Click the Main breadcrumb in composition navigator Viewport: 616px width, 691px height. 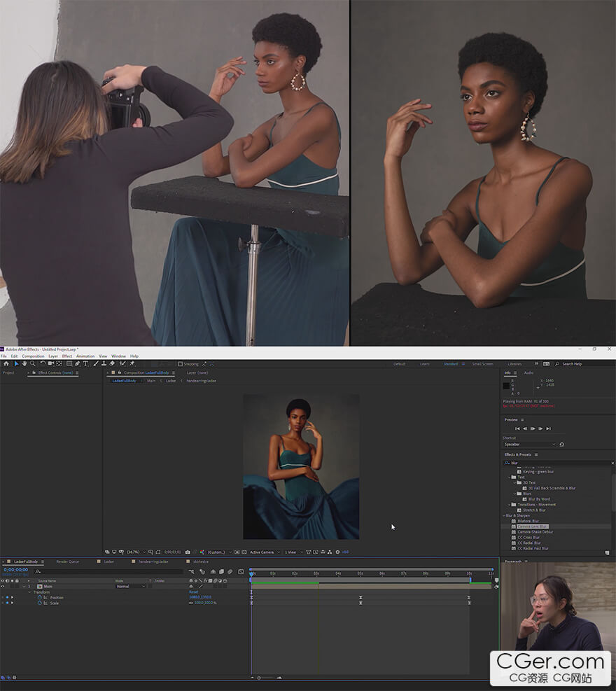pos(151,381)
